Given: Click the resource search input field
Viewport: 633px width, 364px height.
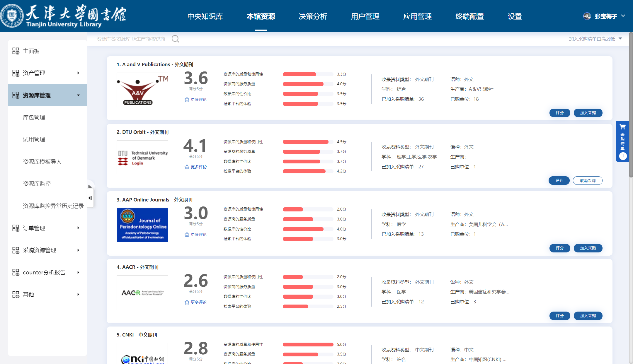Looking at the screenshot, I should click(131, 39).
